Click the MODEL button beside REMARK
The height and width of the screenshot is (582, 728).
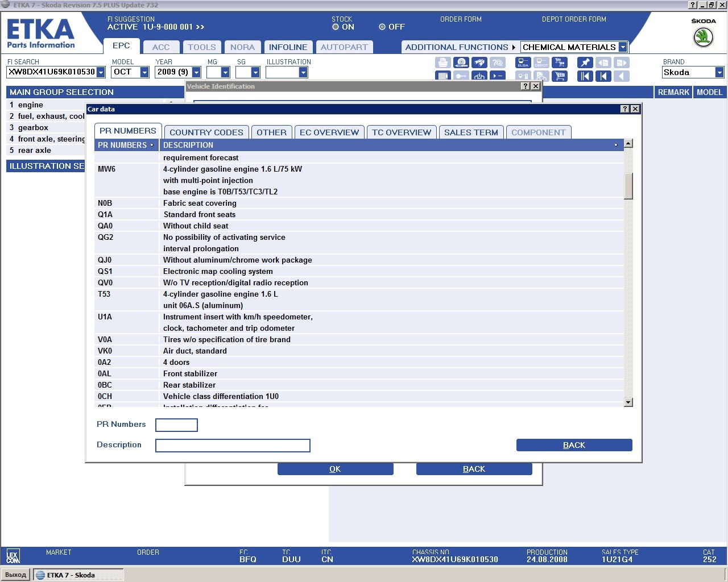(x=709, y=92)
